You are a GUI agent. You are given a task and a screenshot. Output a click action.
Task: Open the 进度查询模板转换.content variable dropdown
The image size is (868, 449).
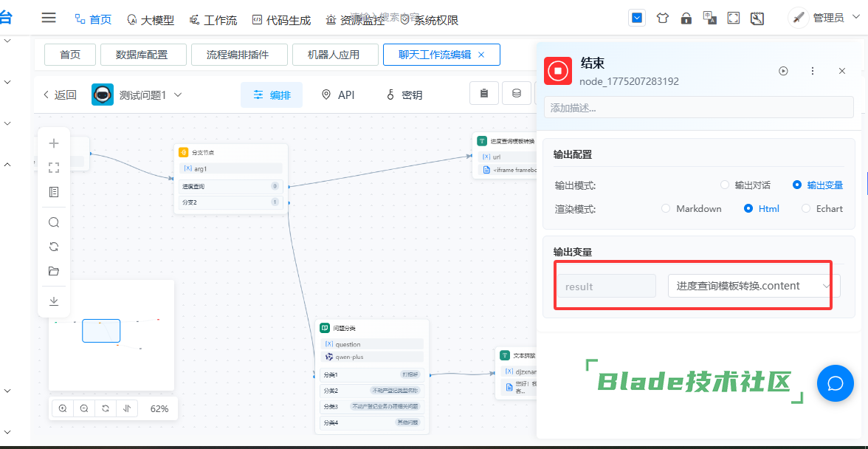(754, 286)
